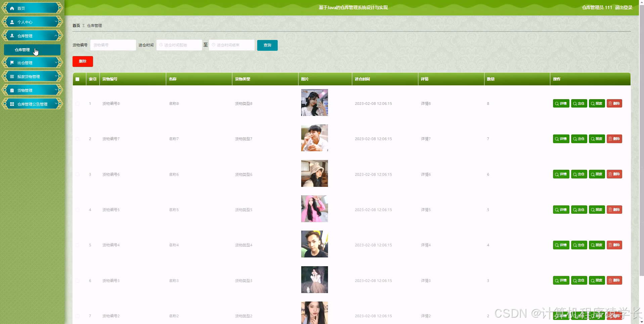Check the checkbox for row 货物编号7
This screenshot has width=644, height=324.
pyautogui.click(x=78, y=139)
